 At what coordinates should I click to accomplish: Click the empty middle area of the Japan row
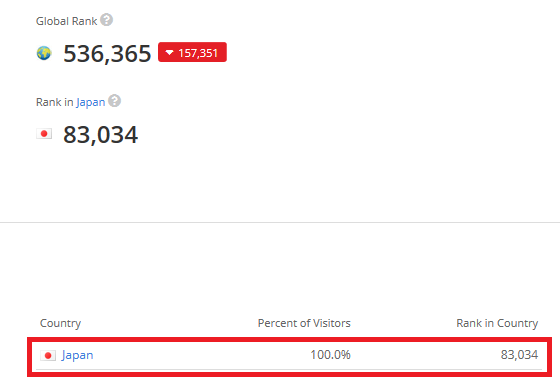coord(200,355)
